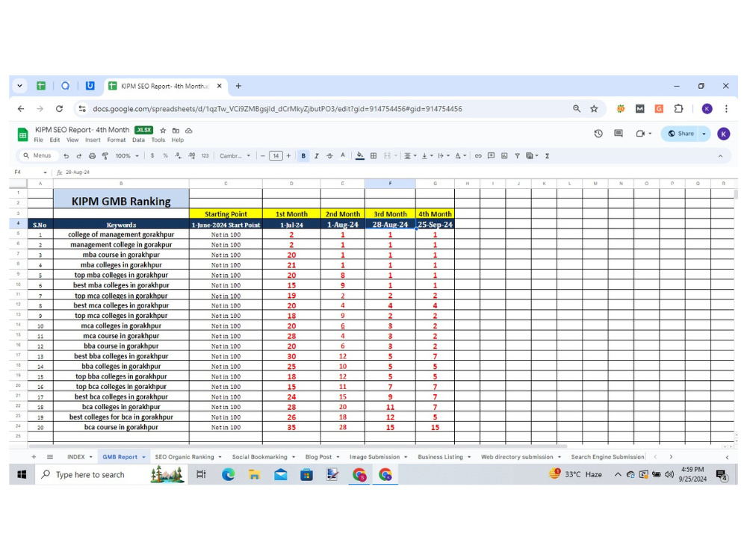Click the Insert link icon
The height and width of the screenshot is (560, 747).
(478, 156)
